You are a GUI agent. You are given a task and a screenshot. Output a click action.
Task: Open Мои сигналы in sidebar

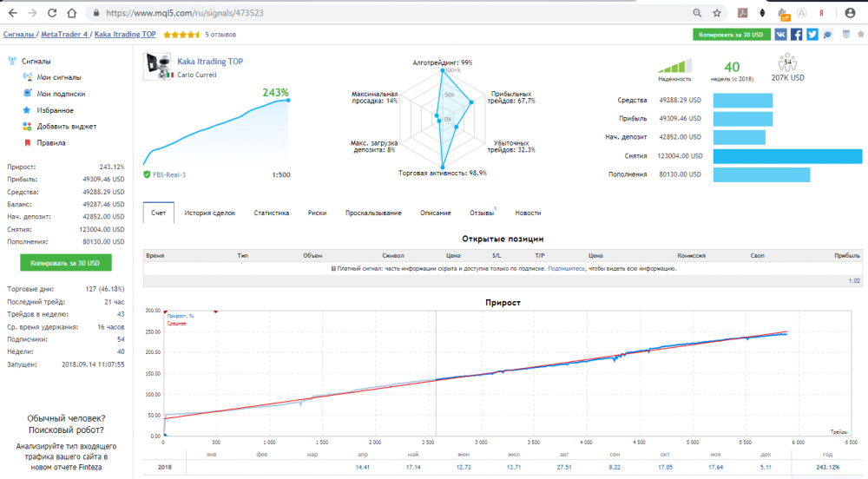59,77
